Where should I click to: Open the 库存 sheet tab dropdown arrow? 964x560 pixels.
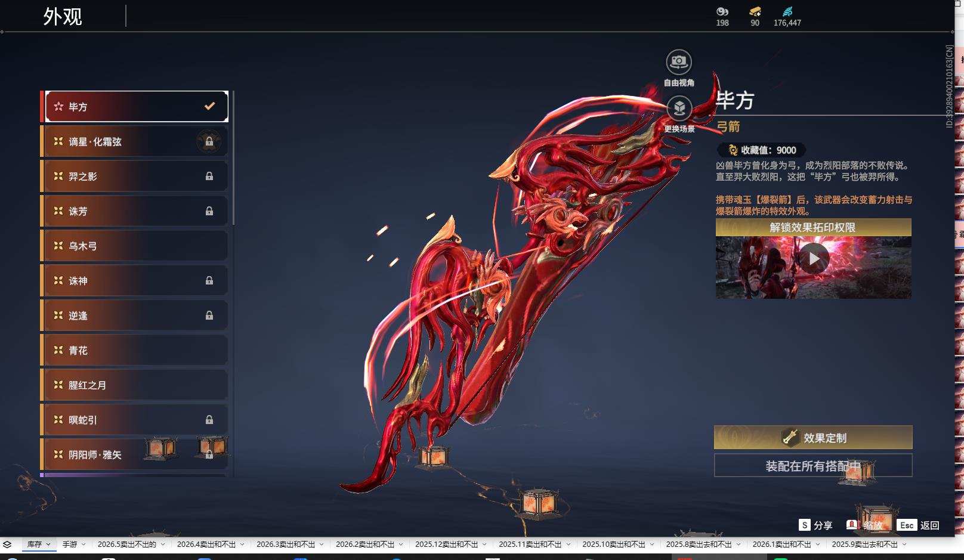pos(48,544)
